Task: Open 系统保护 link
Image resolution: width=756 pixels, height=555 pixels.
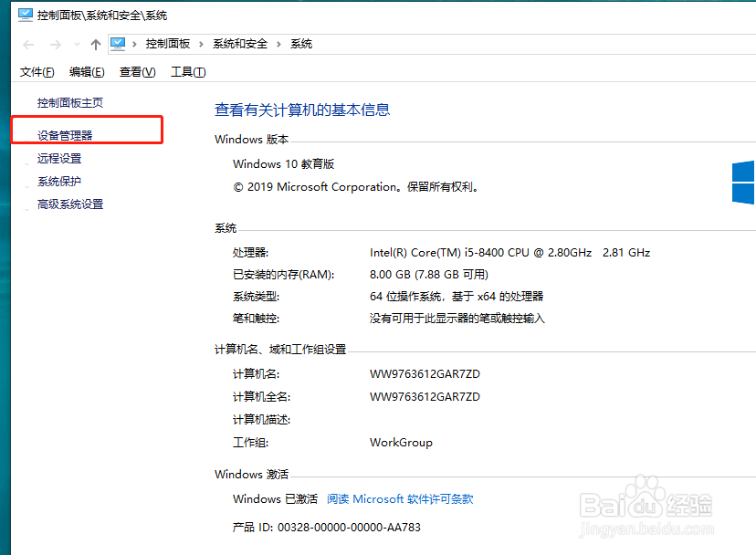Action: [x=59, y=182]
